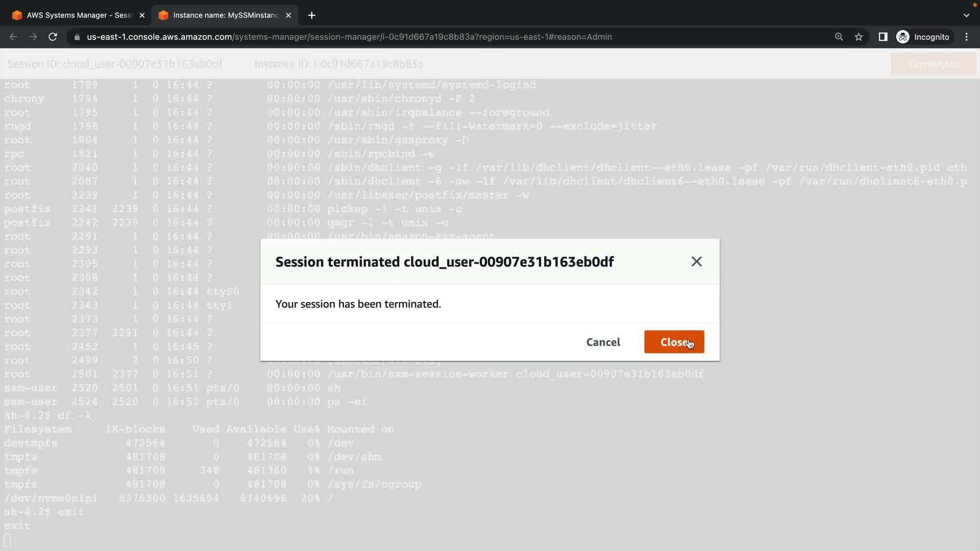Open the zoom magnifier control
The image size is (980, 551).
coord(839,37)
